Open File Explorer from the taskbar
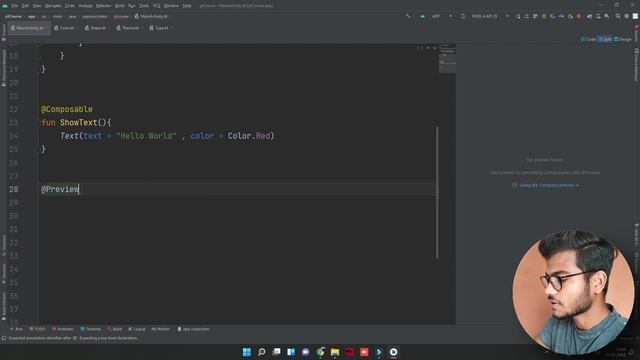Image resolution: width=640 pixels, height=360 pixels. 335,352
